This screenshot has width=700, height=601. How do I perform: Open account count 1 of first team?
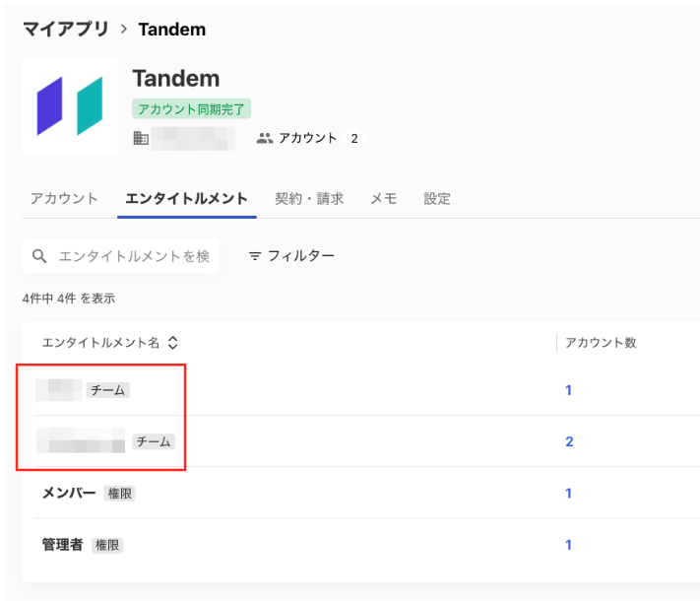coord(568,390)
